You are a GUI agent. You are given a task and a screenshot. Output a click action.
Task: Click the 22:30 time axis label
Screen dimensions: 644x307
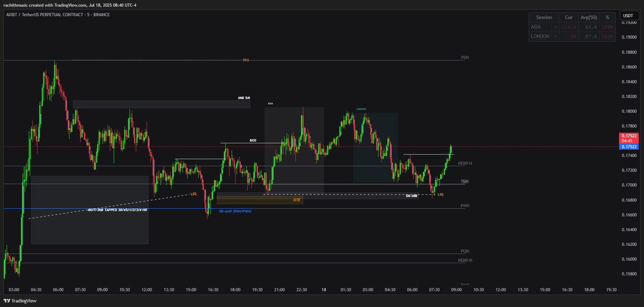pos(302,290)
